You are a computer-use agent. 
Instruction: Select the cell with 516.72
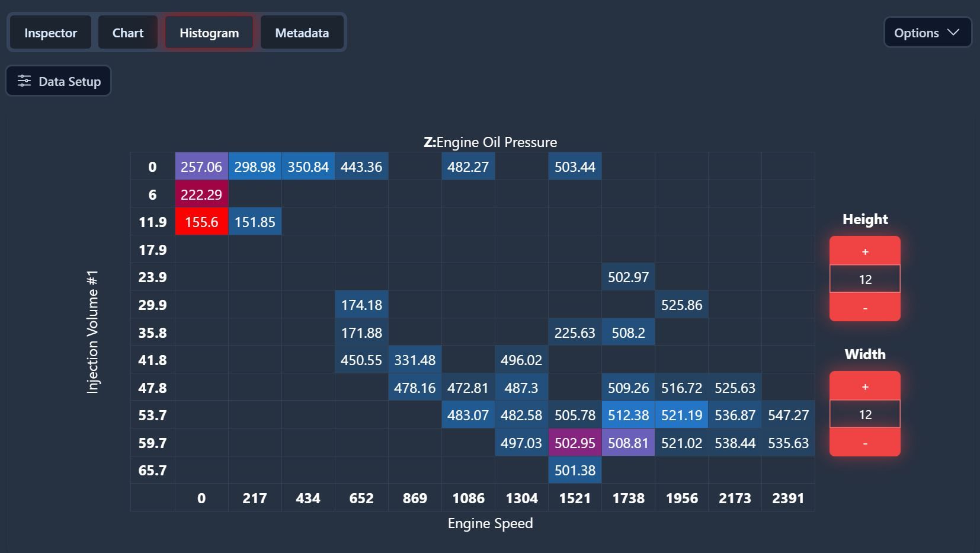pyautogui.click(x=681, y=388)
